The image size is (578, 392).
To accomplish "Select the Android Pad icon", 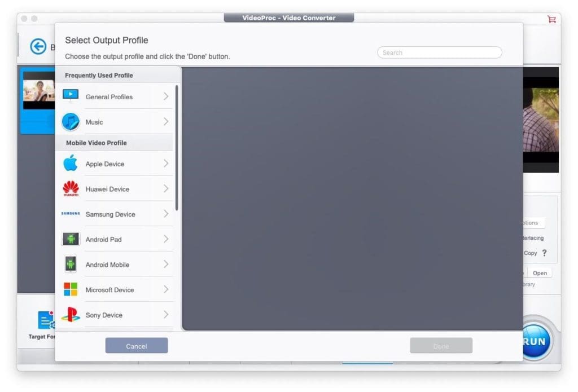I will tap(71, 239).
